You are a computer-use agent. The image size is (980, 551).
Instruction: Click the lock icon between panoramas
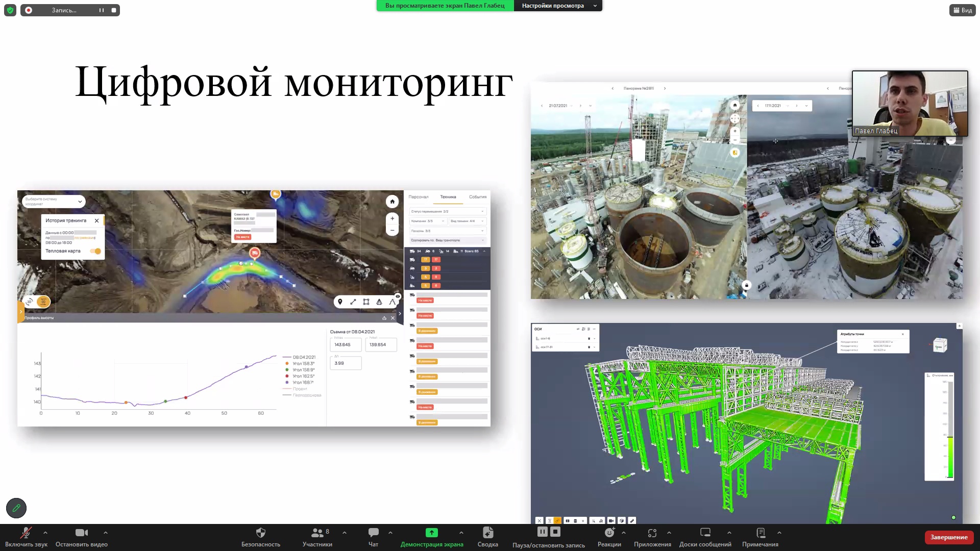[746, 285]
